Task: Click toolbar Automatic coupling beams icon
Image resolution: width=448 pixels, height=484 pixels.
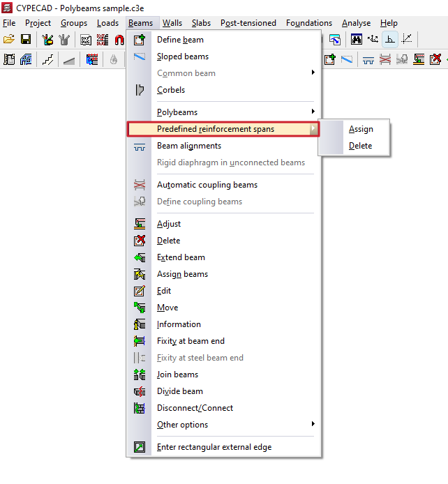Action: 385,59
